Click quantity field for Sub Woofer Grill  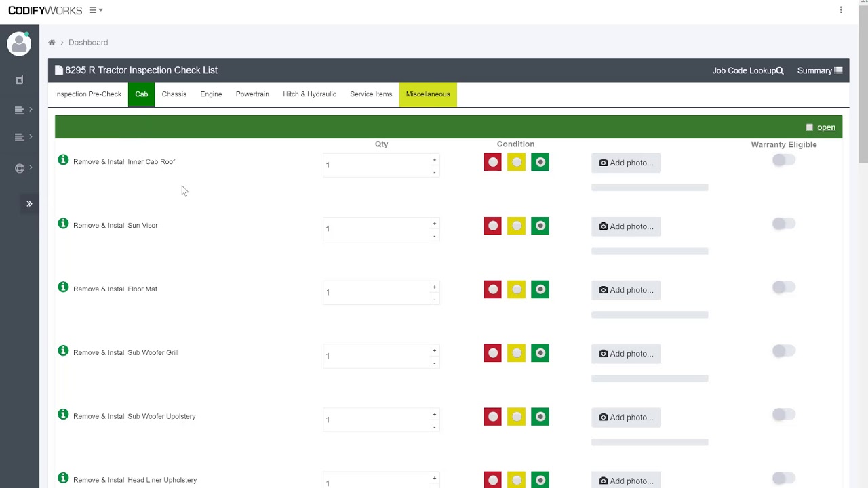376,356
